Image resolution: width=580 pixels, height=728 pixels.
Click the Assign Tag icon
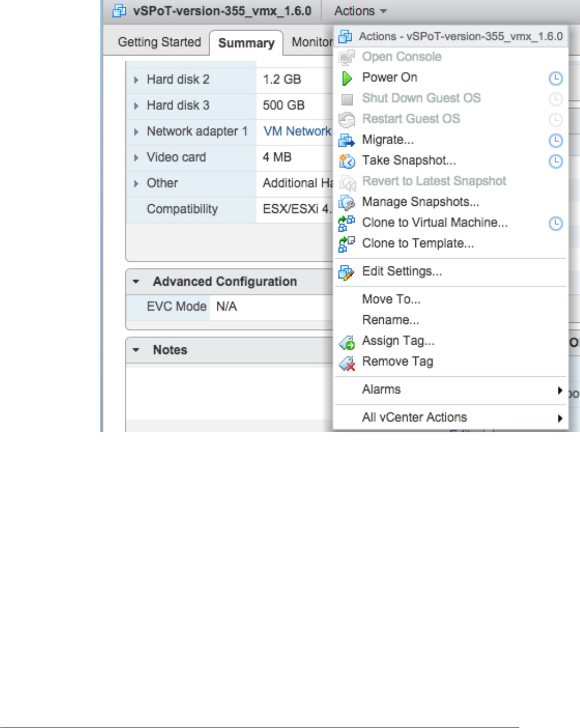click(x=347, y=342)
